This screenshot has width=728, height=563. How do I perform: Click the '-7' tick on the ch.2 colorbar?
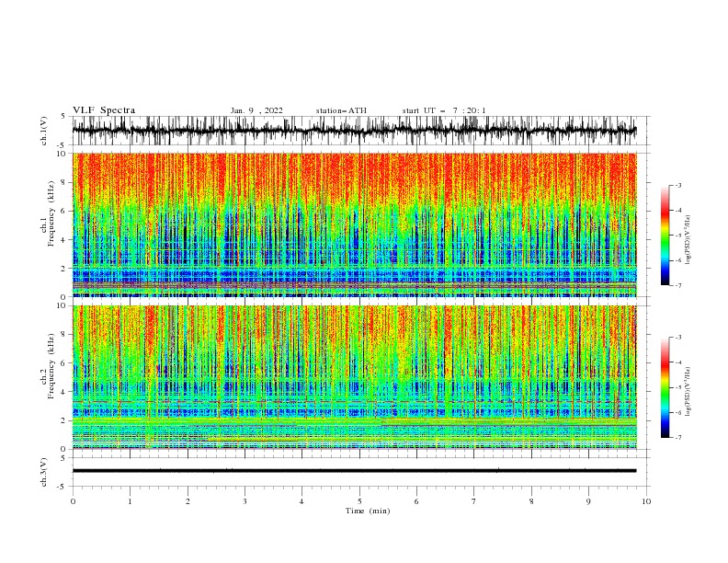pyautogui.click(x=677, y=437)
